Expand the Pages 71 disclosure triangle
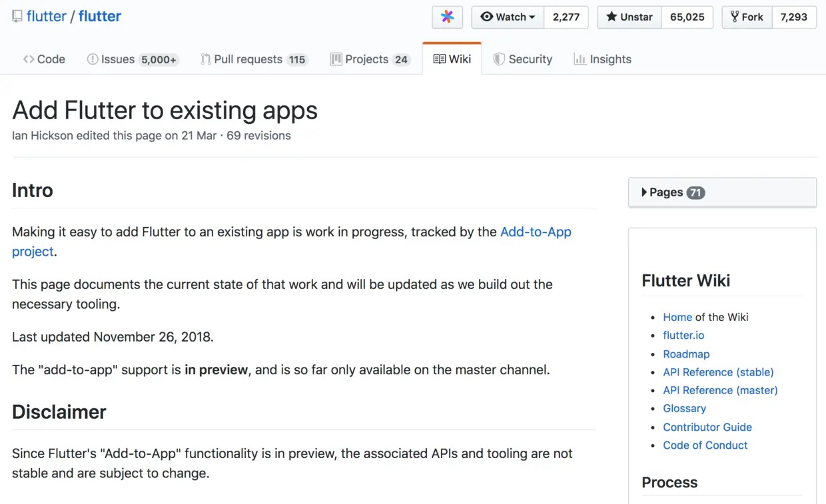Image resolution: width=826 pixels, height=504 pixels. click(644, 192)
